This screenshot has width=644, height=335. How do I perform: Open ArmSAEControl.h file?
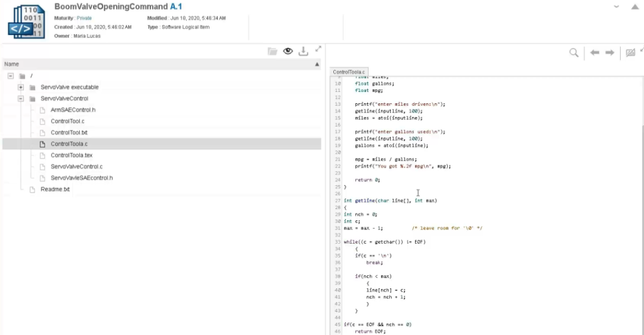72,110
